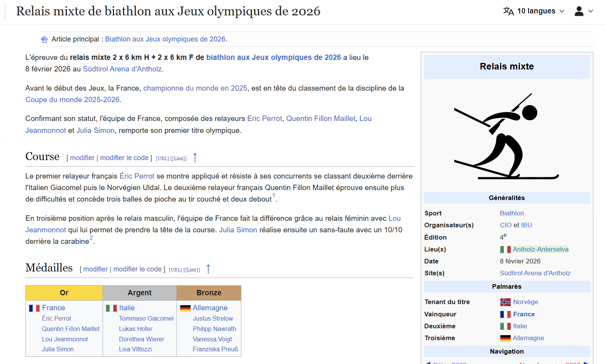Click the Italian flag beside Antholz-Anterselva
The height and width of the screenshot is (364, 606).
[505, 250]
